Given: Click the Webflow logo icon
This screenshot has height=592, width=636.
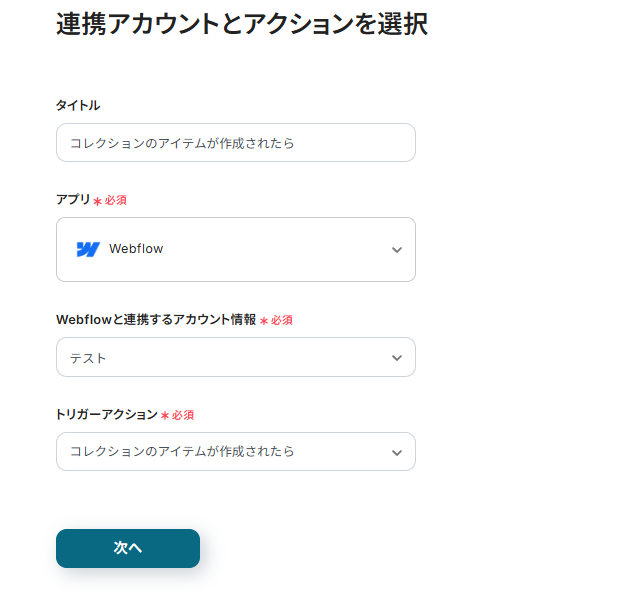Looking at the screenshot, I should click(88, 249).
